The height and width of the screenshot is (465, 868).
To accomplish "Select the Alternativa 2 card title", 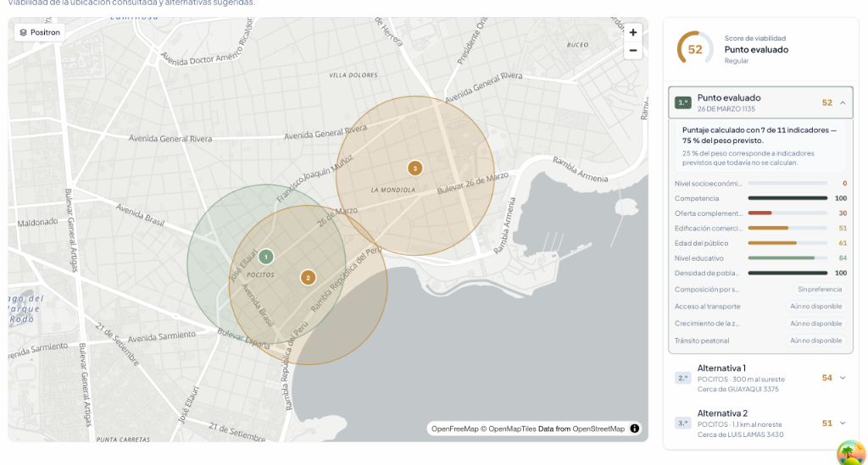I will [722, 413].
